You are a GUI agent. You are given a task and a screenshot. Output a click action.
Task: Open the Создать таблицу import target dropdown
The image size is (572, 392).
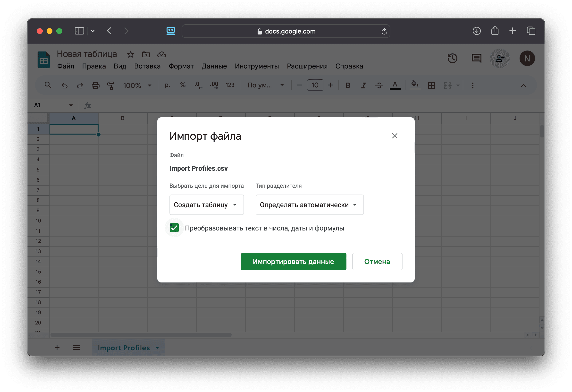[x=206, y=205]
